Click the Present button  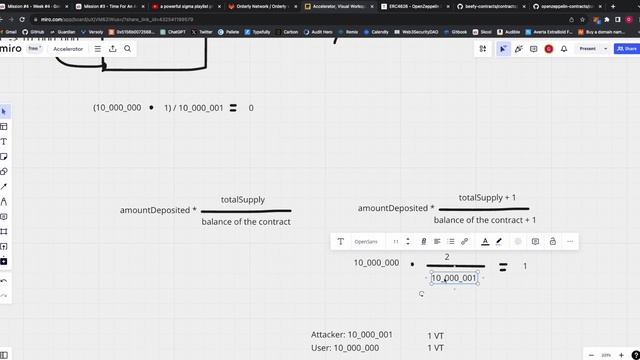tap(587, 49)
